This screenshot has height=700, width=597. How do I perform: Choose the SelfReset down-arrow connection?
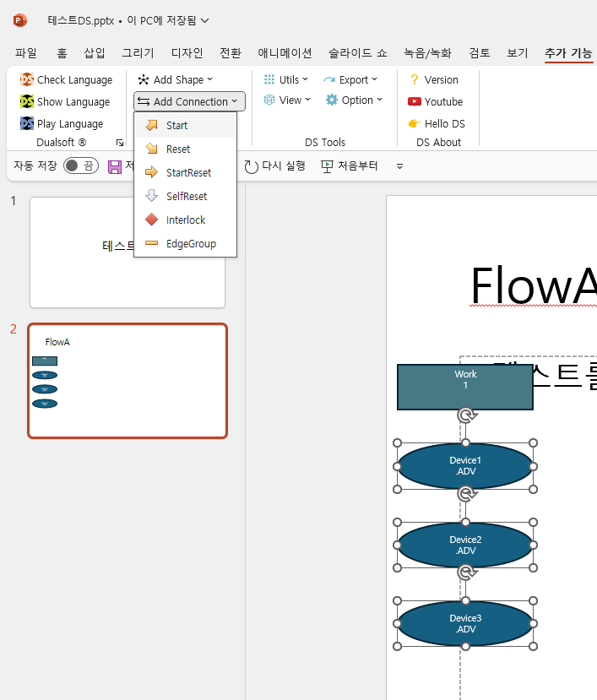pyautogui.click(x=152, y=197)
